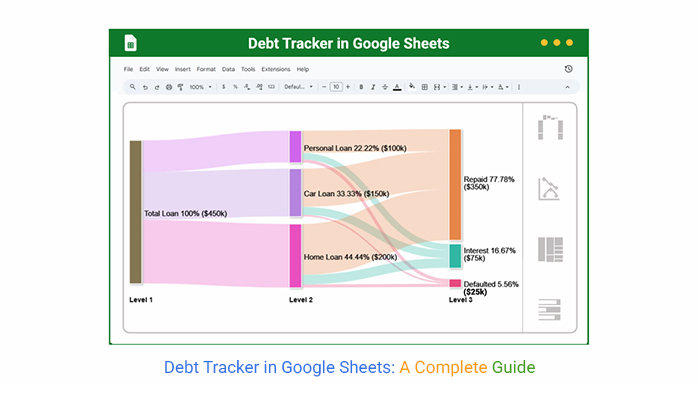Select the scatter chart icon in sidebar
The image size is (698, 400).
coord(550,188)
